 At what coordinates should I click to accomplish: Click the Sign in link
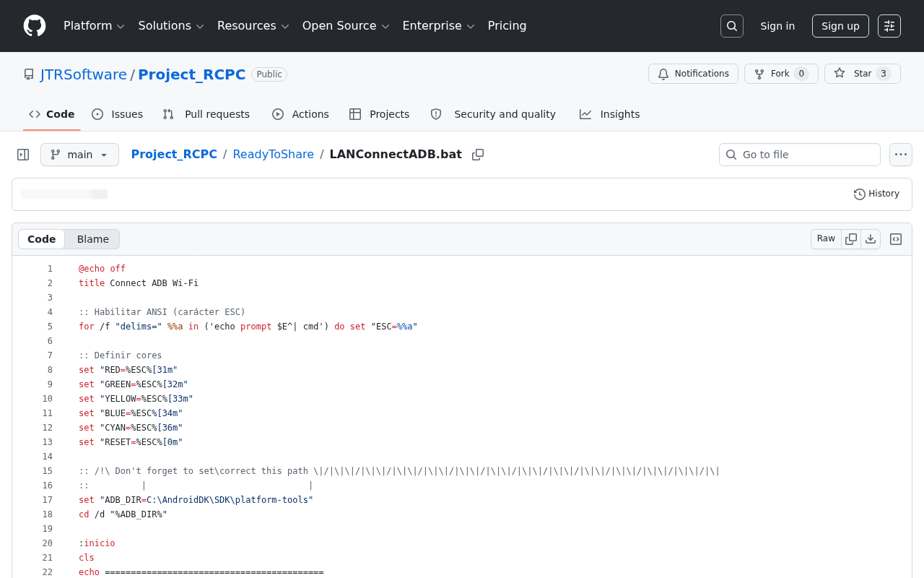click(777, 26)
